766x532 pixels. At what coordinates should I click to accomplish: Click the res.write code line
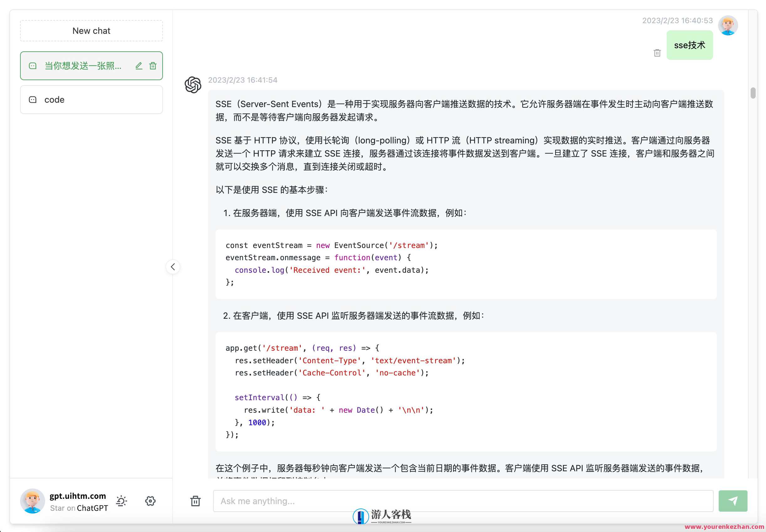pos(338,410)
